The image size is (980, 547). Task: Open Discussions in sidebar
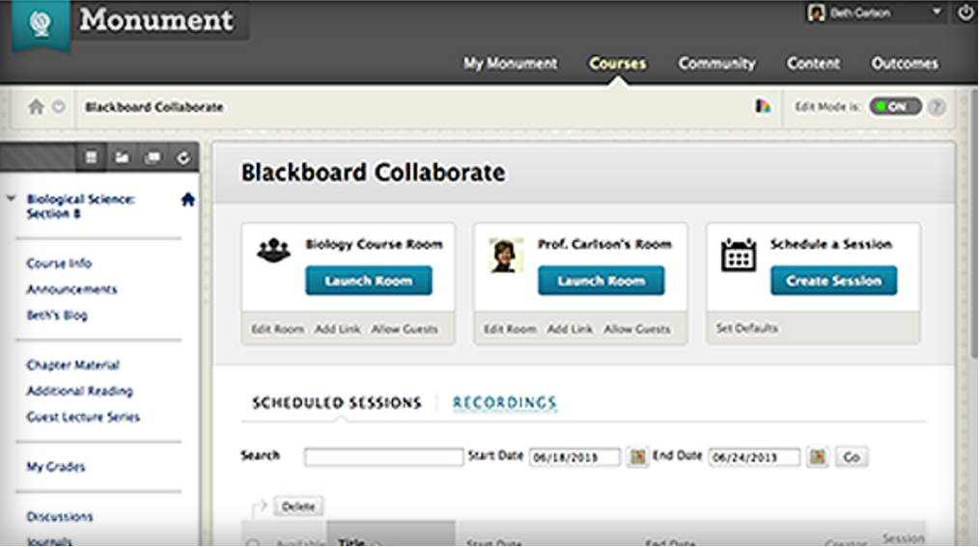point(59,516)
